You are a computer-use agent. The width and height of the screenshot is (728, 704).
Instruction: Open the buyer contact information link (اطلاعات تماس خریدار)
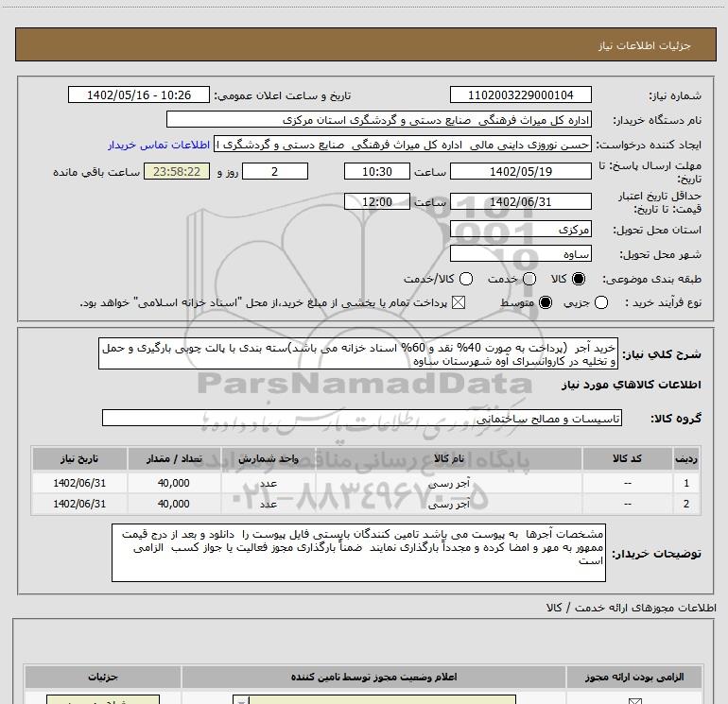click(159, 145)
